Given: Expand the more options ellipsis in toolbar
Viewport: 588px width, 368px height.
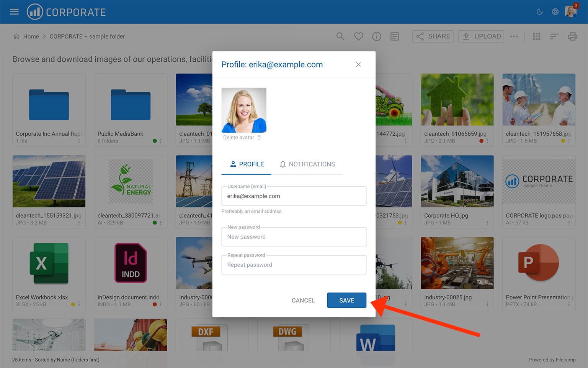Looking at the screenshot, I should [514, 36].
